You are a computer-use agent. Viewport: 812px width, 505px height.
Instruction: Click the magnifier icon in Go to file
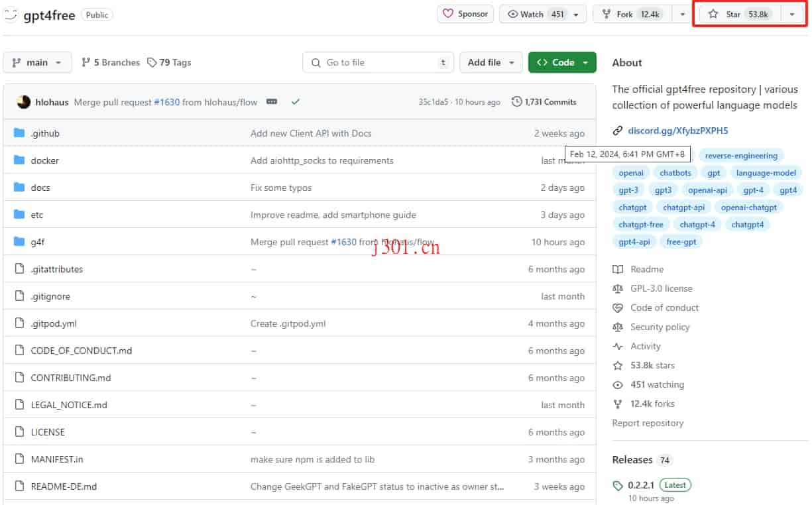316,63
